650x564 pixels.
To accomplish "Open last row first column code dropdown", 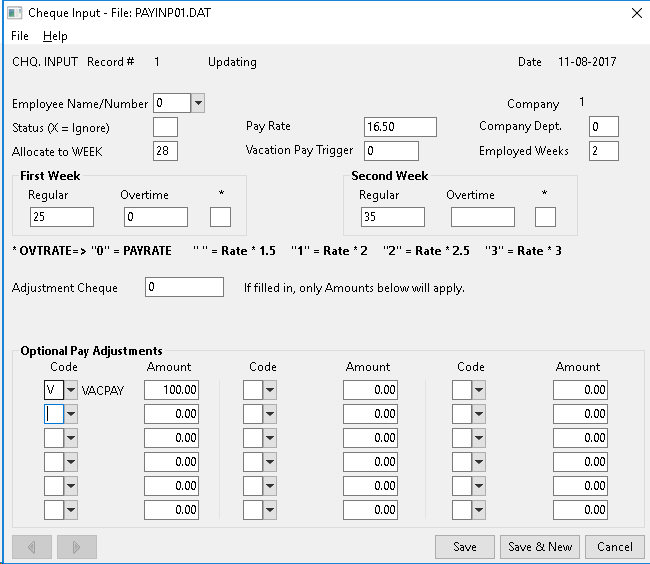I will pyautogui.click(x=71, y=510).
